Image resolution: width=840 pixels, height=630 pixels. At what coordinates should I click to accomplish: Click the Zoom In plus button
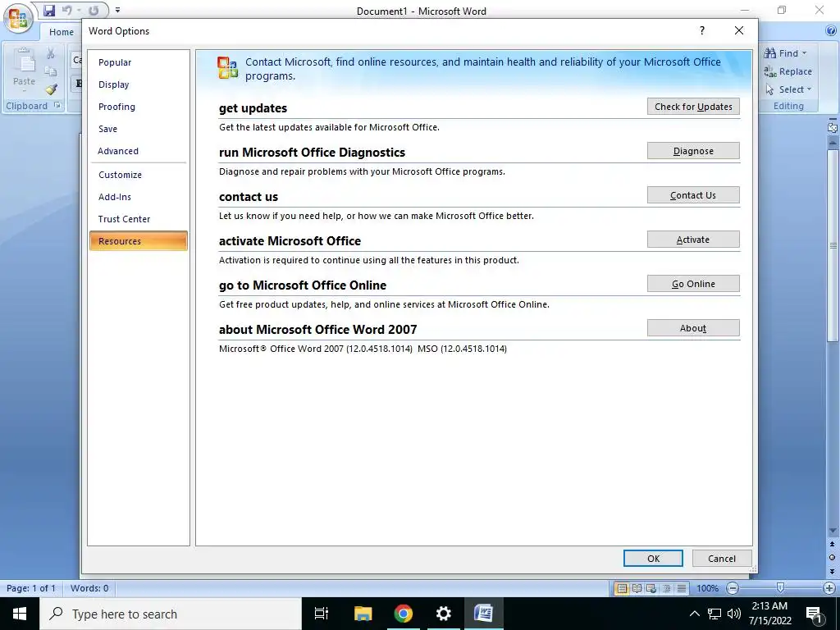click(x=829, y=588)
